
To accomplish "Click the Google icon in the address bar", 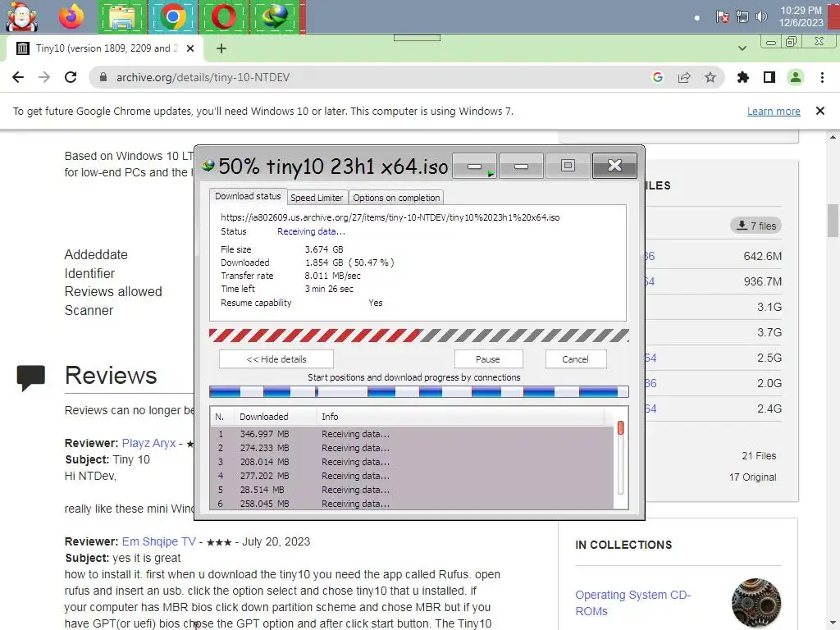I will coord(658,77).
